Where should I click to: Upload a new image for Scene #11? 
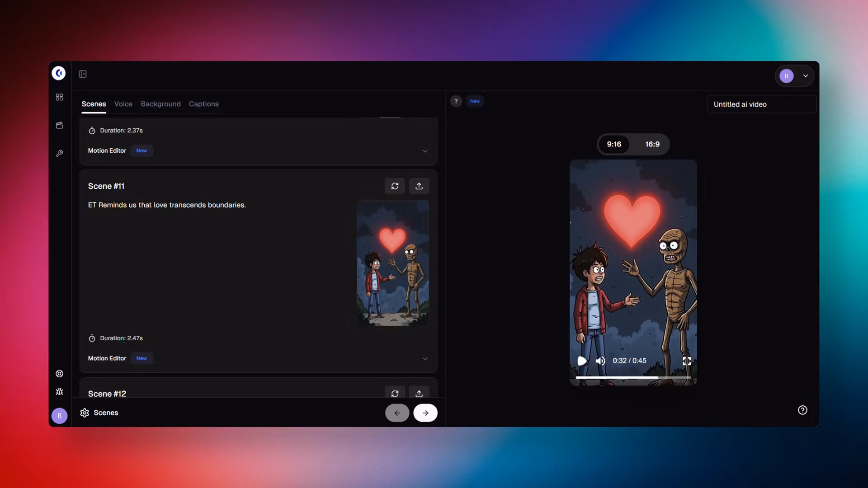click(x=419, y=186)
